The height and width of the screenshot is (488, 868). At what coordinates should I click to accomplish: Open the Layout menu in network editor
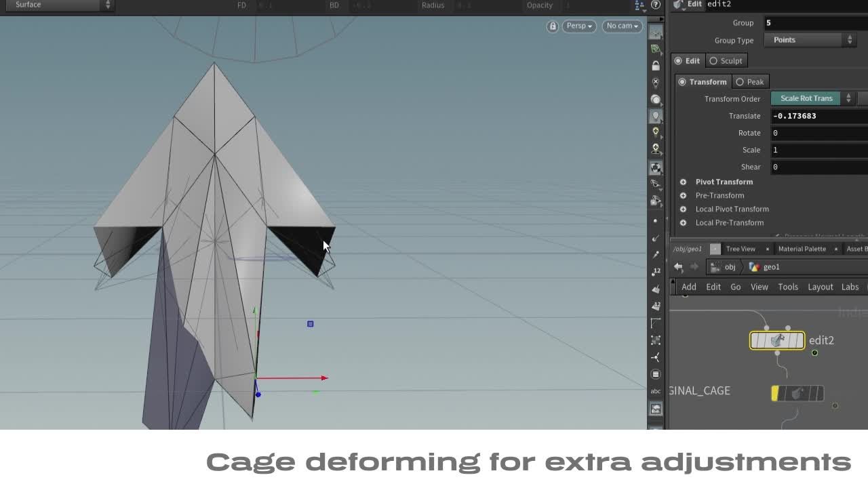(821, 287)
